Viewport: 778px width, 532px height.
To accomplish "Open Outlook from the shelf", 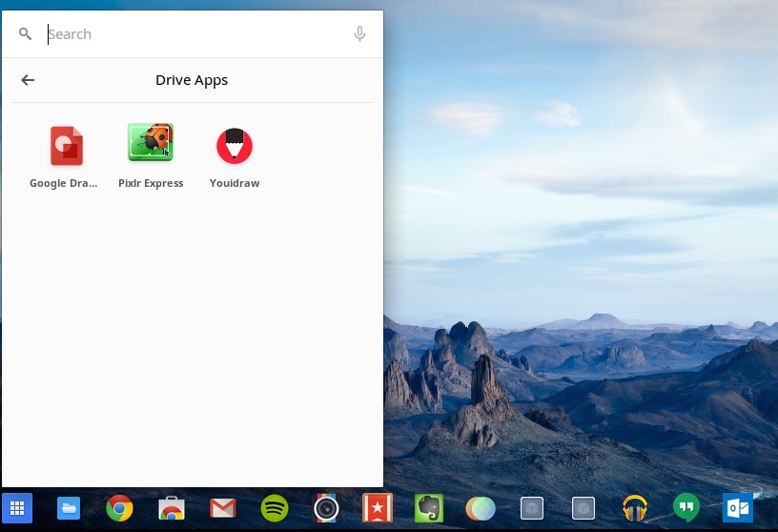I will pos(738,508).
